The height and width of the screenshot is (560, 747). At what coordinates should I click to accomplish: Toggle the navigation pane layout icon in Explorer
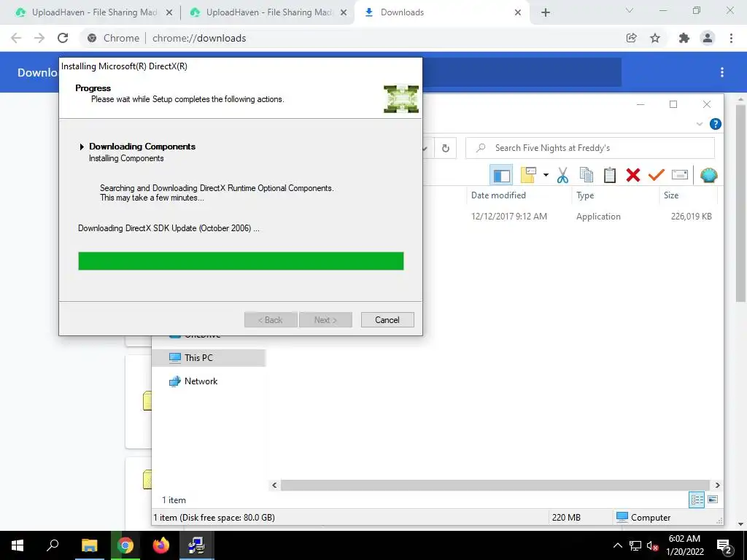(501, 175)
